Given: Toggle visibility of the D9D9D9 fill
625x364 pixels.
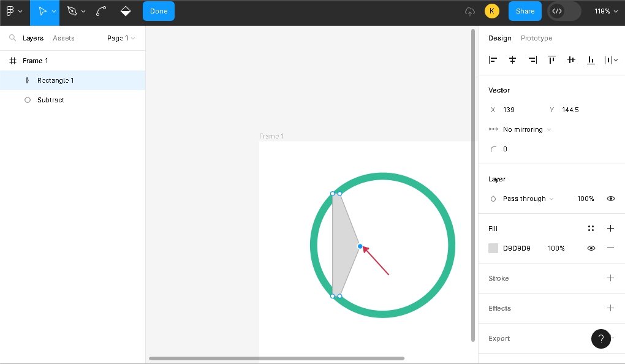Looking at the screenshot, I should coord(591,248).
